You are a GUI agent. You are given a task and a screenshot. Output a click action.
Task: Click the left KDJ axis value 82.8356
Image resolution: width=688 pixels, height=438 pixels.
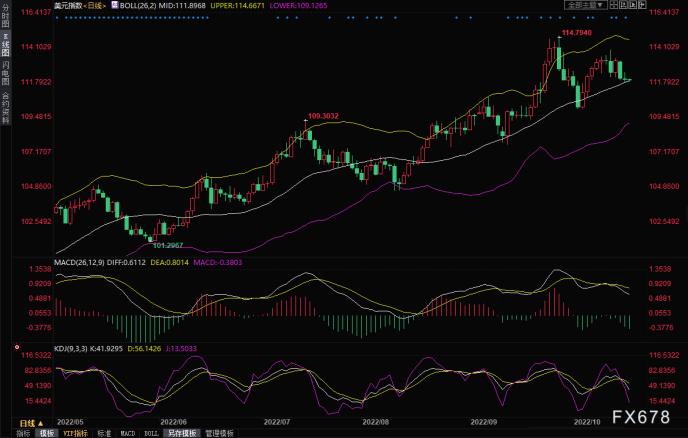(x=36, y=370)
